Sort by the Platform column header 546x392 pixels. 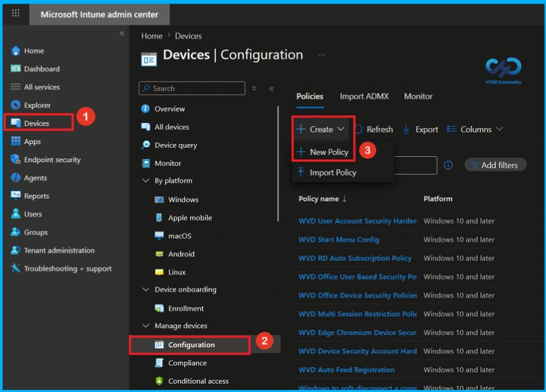(438, 198)
